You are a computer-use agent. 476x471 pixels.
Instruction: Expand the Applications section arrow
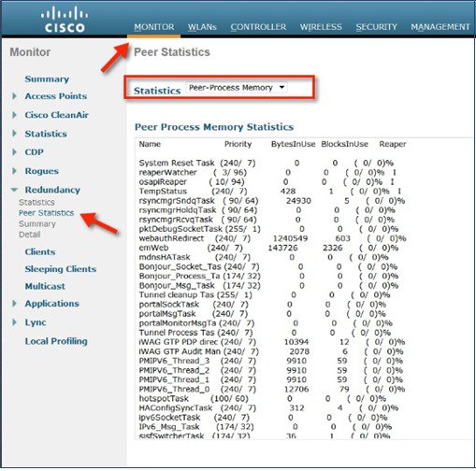point(14,304)
